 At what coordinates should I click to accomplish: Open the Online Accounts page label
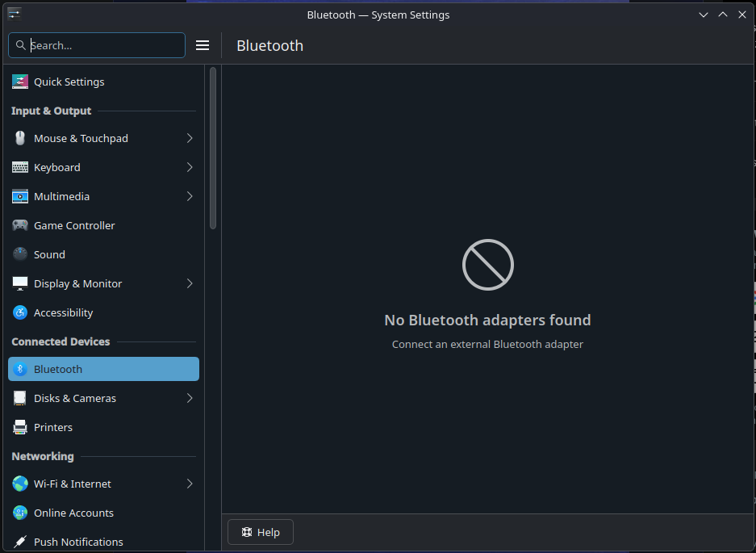(x=73, y=513)
